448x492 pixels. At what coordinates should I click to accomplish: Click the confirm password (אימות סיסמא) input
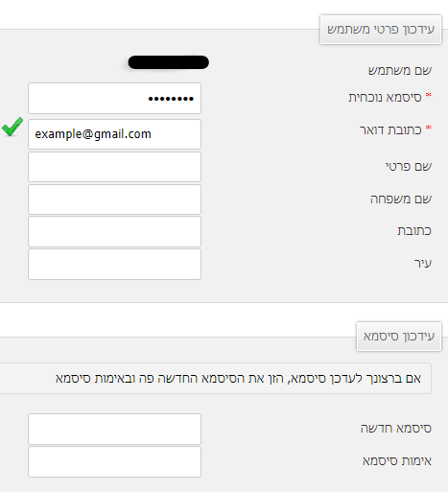click(114, 462)
